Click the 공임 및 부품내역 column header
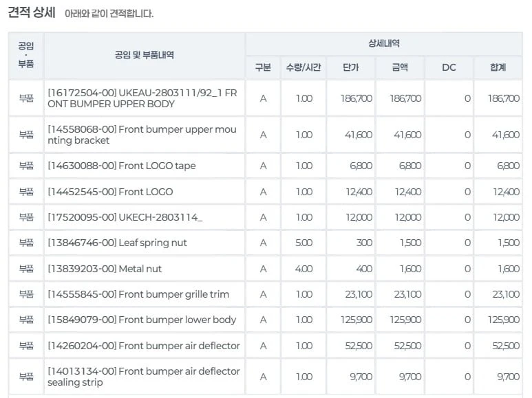532x398 pixels. 145,55
